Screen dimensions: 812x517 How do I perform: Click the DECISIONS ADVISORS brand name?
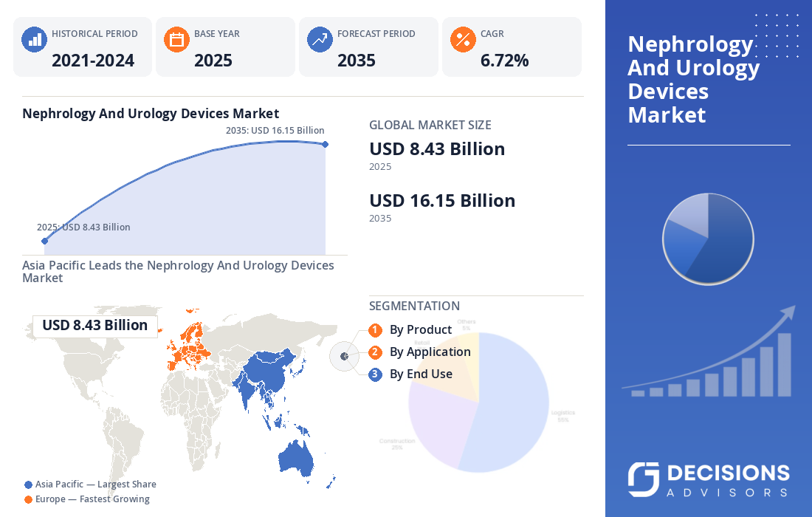tap(728, 480)
